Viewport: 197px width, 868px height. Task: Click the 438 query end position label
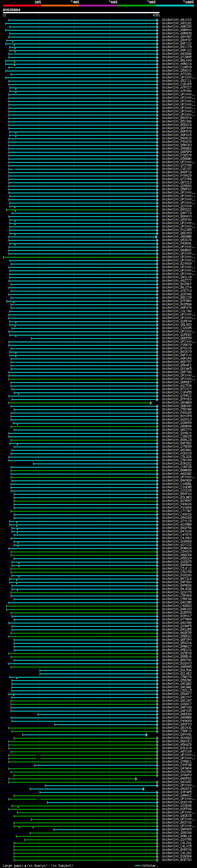pyautogui.click(x=155, y=15)
